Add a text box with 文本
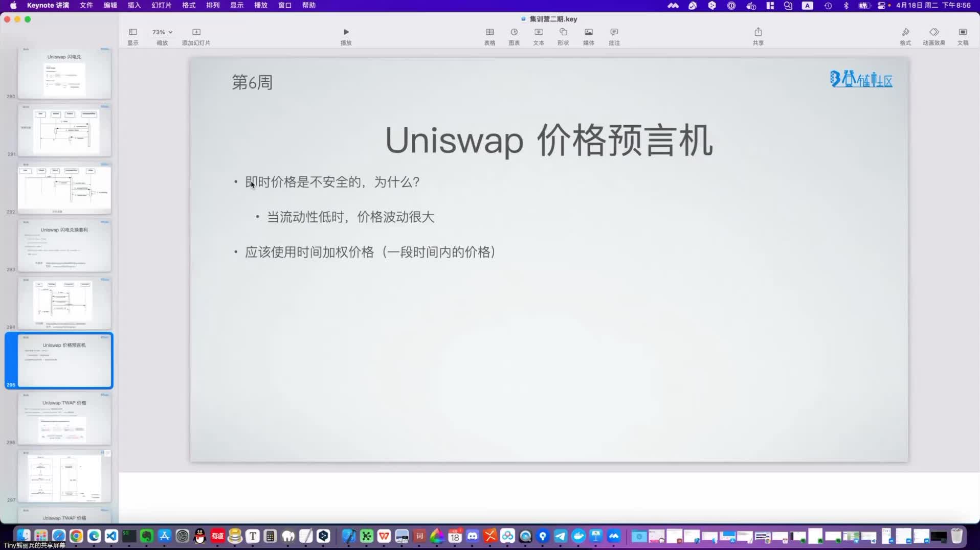The height and width of the screenshot is (550, 980). (539, 37)
